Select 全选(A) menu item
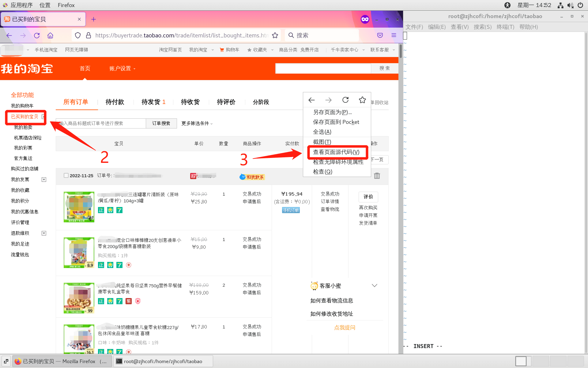This screenshot has width=588, height=368. [337, 132]
